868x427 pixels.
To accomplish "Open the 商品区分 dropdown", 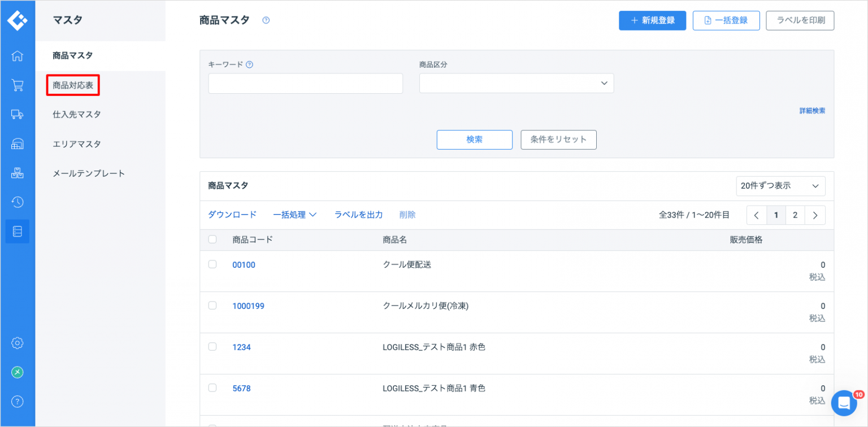I will pyautogui.click(x=516, y=84).
